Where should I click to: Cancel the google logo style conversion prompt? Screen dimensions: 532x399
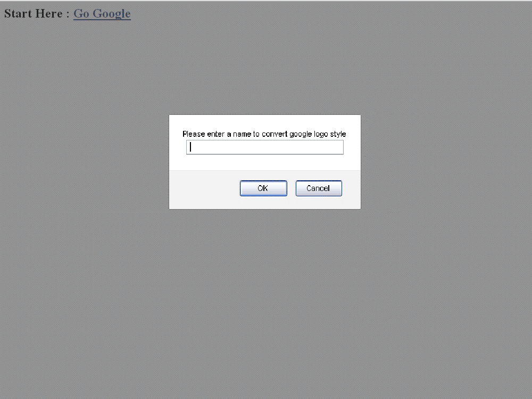[319, 188]
